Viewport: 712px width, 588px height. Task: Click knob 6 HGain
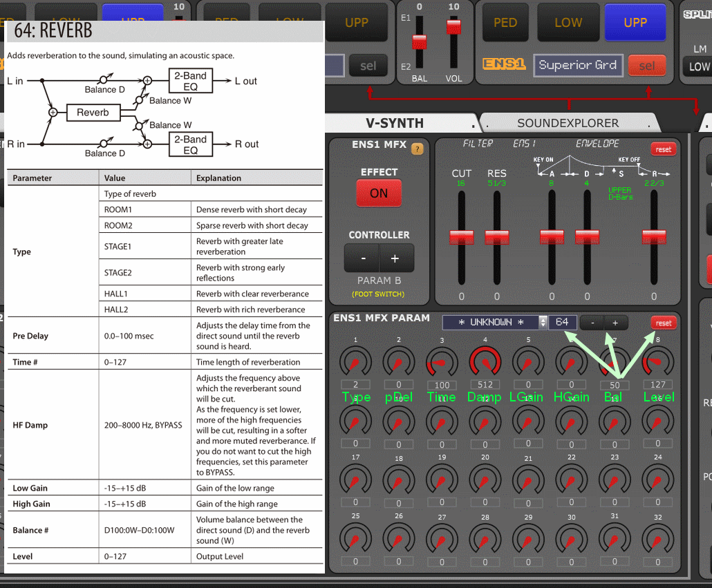571,363
